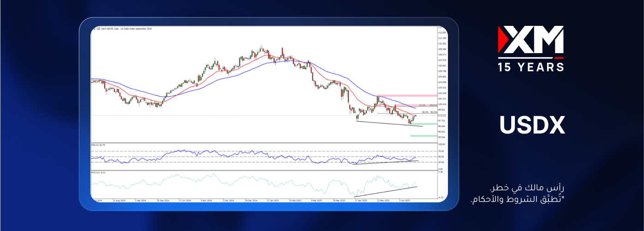Click the RSI "30.00" level label
Image resolution: width=644 pixels, height=231 pixels.
[x=441, y=162]
